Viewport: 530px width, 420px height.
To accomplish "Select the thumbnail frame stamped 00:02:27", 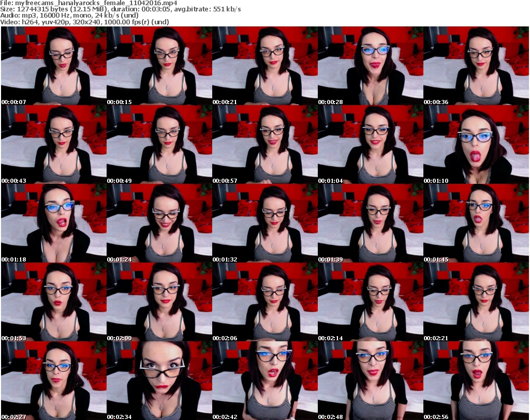I will coord(54,381).
